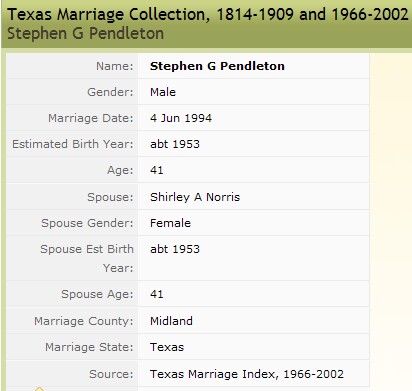Click the Spouse Gender value Female
Screen dimensions: 412x391
170,223
